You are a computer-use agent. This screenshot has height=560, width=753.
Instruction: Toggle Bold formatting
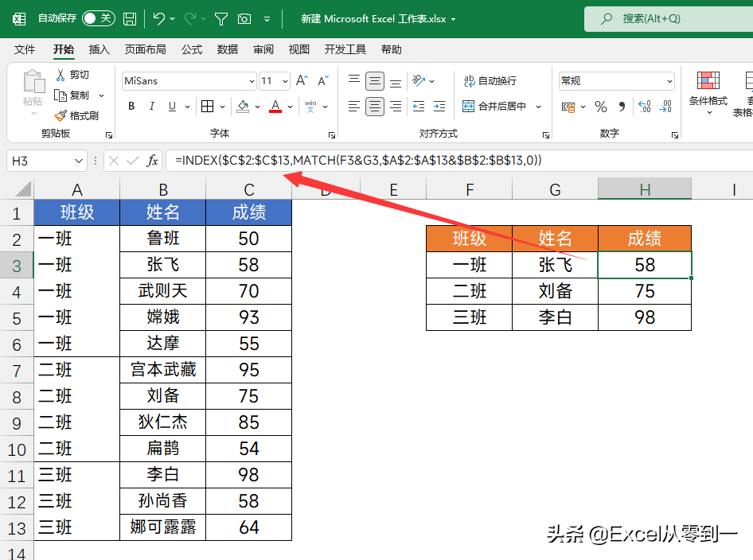pos(131,106)
